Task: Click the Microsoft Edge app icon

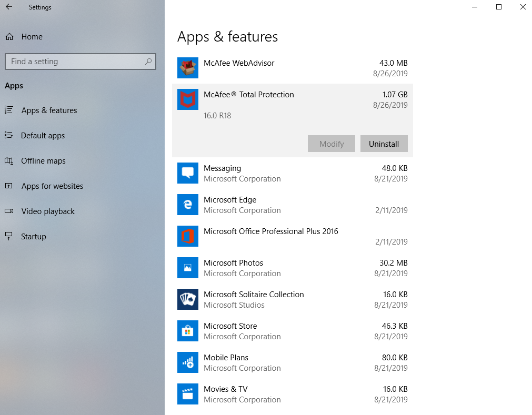Action: pos(188,205)
